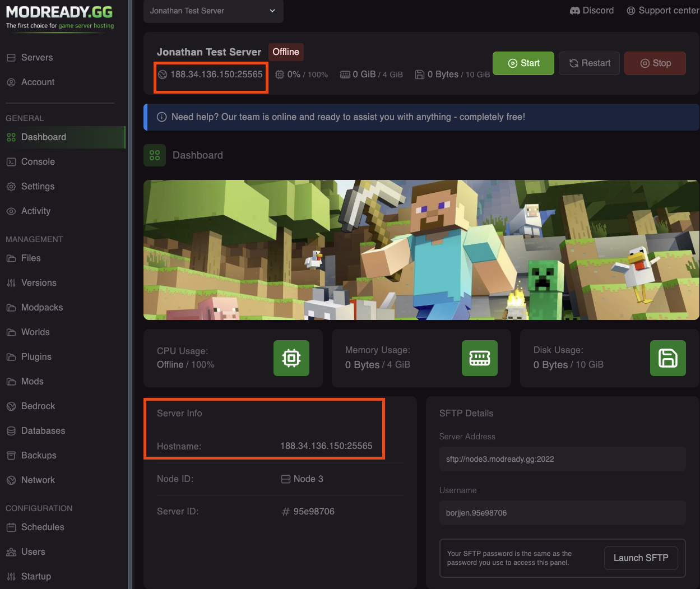The height and width of the screenshot is (589, 700).
Task: Click the SFTP username field
Action: 562,513
